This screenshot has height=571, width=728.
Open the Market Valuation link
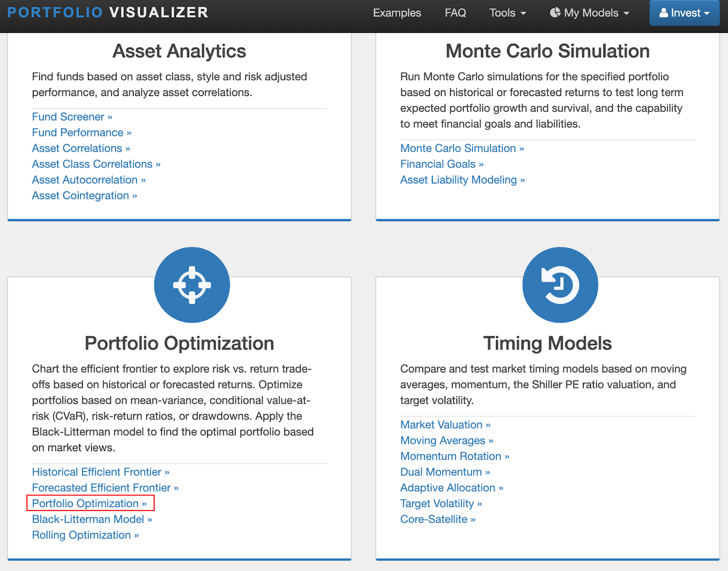445,425
